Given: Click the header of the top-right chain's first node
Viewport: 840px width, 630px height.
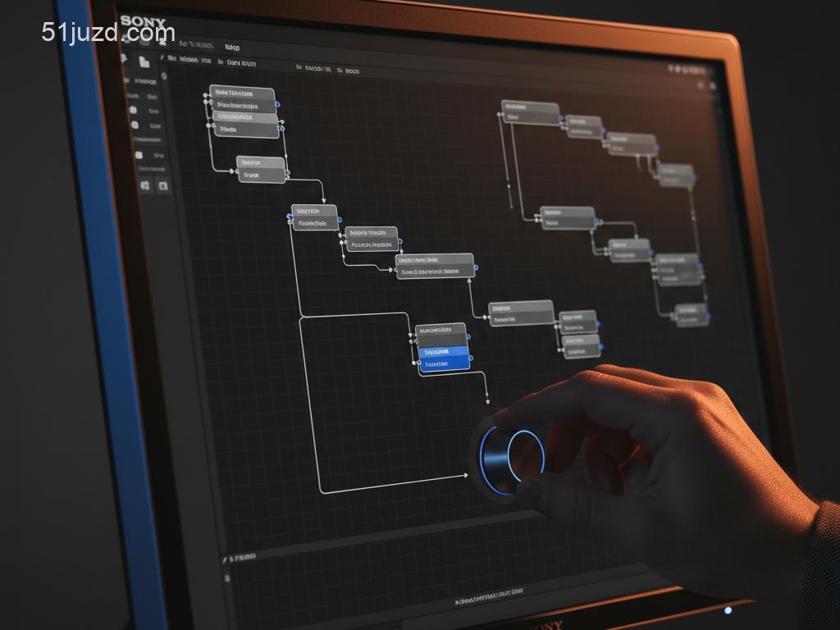Looking at the screenshot, I should click(529, 107).
